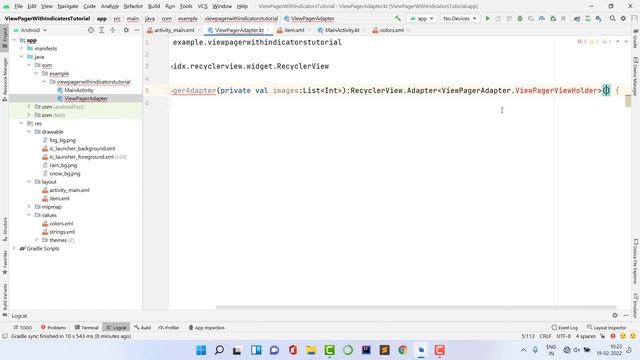Switch to MainActivity.kt editor tab

pyautogui.click(x=341, y=30)
